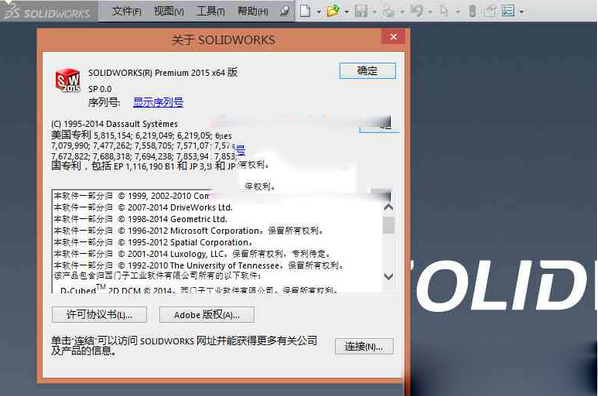The image size is (598, 396).
Task: Click the SOLIDWORKS logo in title bar
Action: coord(47,12)
